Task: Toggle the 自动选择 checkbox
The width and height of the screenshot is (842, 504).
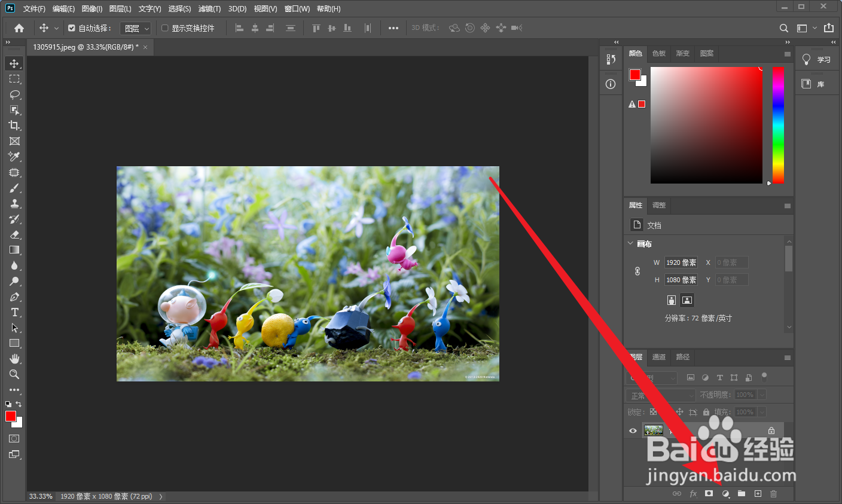Action: [72, 28]
